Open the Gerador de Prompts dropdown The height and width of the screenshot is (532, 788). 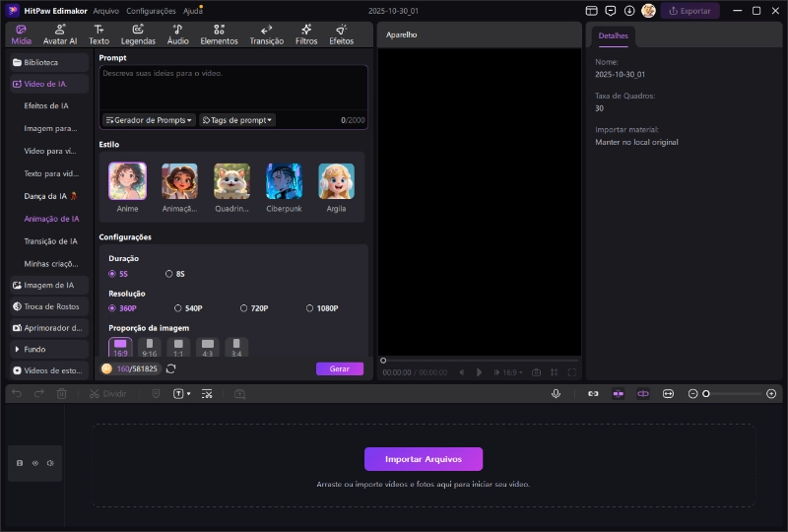[x=149, y=120]
